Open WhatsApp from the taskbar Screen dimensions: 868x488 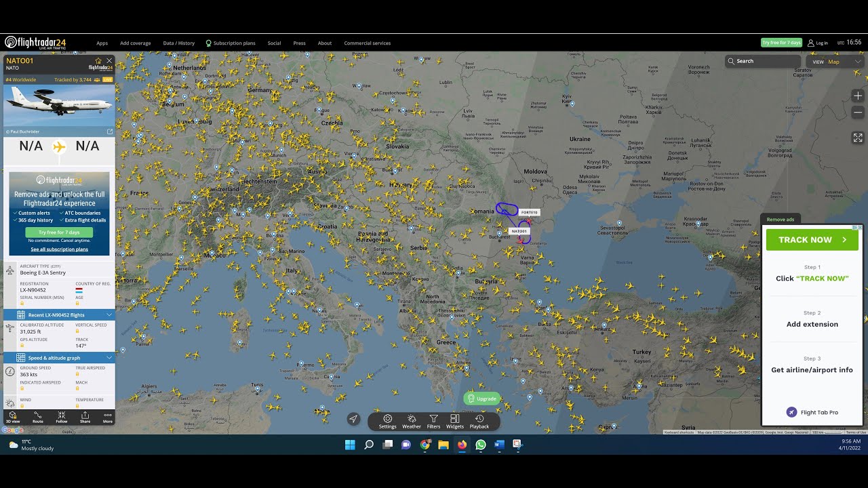(481, 445)
